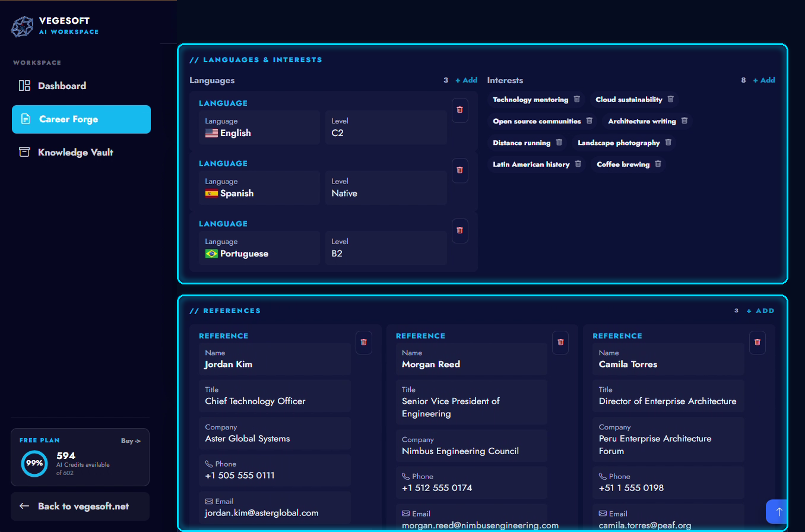This screenshot has width=805, height=532.
Task: Edit the Chief Technology Officer title field
Action: coord(275,396)
